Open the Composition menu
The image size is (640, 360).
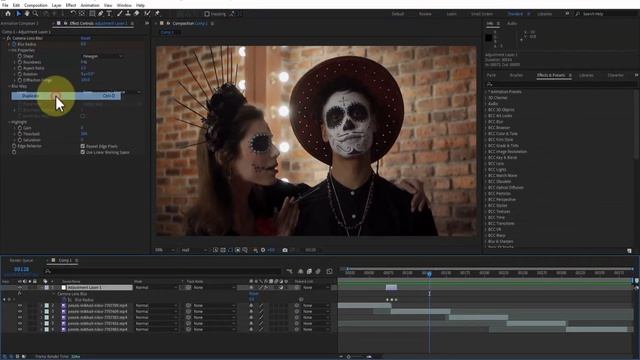(36, 5)
